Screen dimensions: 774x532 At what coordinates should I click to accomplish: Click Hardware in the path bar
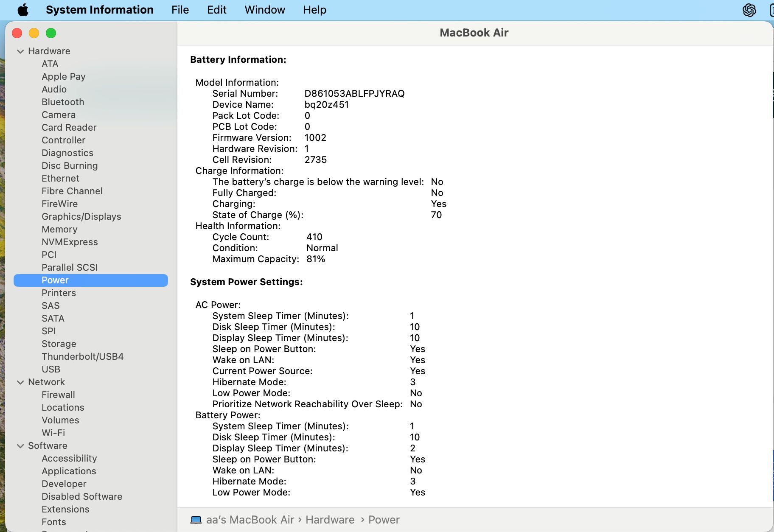pyautogui.click(x=330, y=520)
